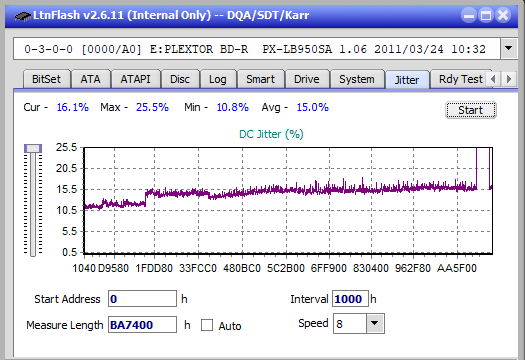This screenshot has height=360, width=525.
Task: Open the Drive tab
Action: [307, 79]
